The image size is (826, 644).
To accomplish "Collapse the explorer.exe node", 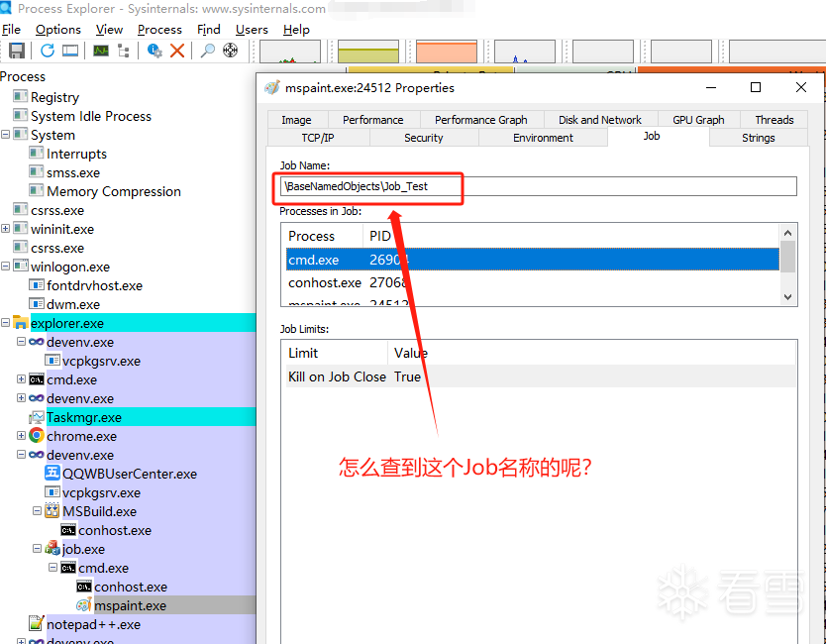I will [5, 323].
